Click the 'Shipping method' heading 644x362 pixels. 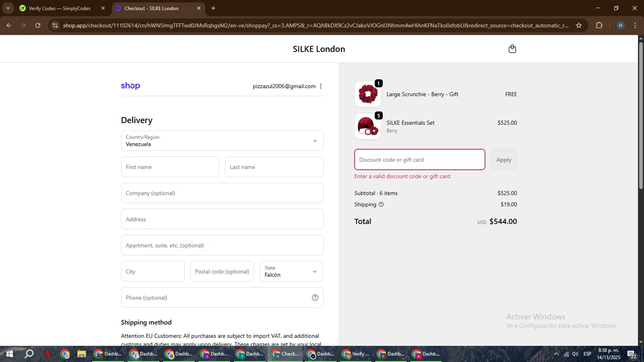click(146, 323)
